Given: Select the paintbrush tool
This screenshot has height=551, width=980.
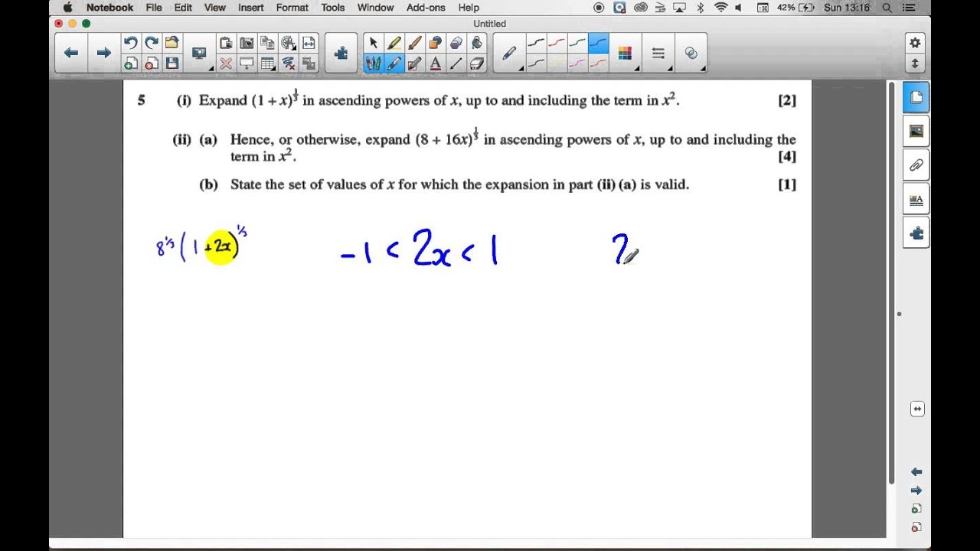Looking at the screenshot, I should point(414,43).
